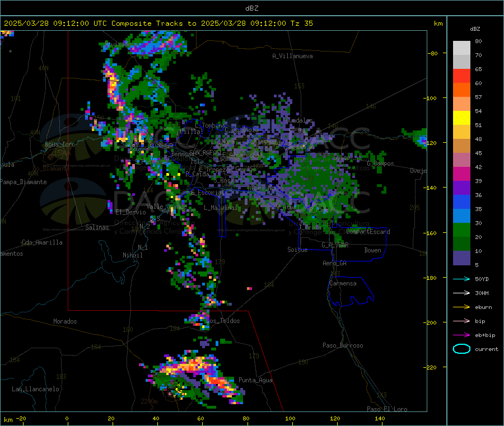Click the 'Nihuil' map label
Screen dimensions: 504x426
coord(132,255)
